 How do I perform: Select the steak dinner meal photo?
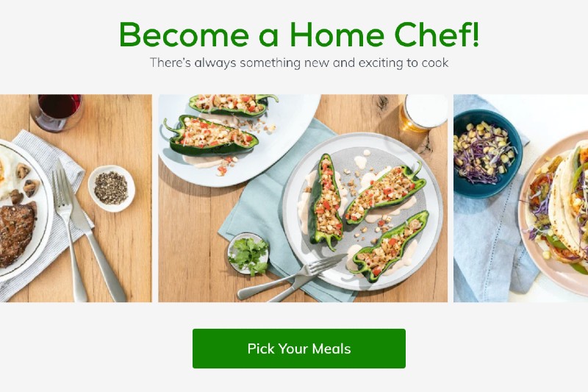(76, 198)
